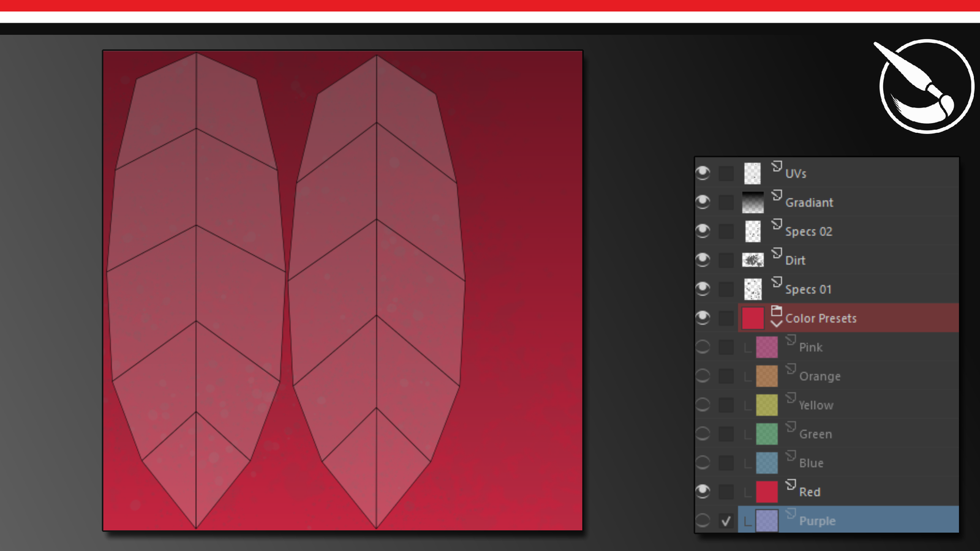Click the Gradiant layer thumbnail preview
This screenshot has width=980, height=551.
pos(753,202)
